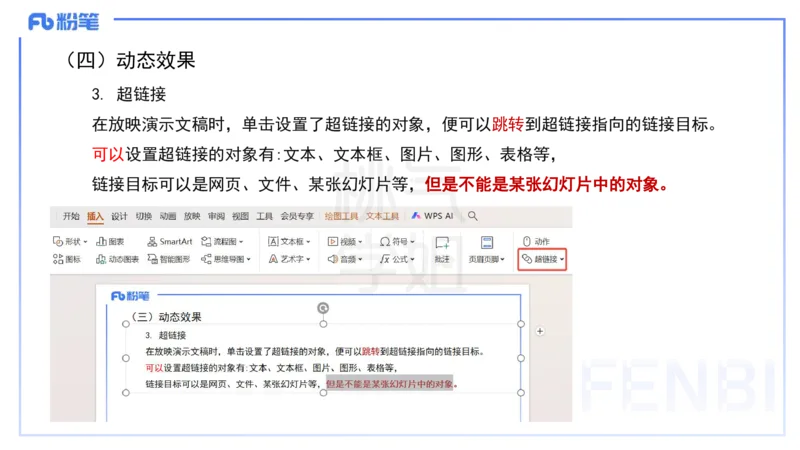Click the Fenbi 粉笔 logo at top-left
This screenshot has width=800, height=450.
point(63,21)
